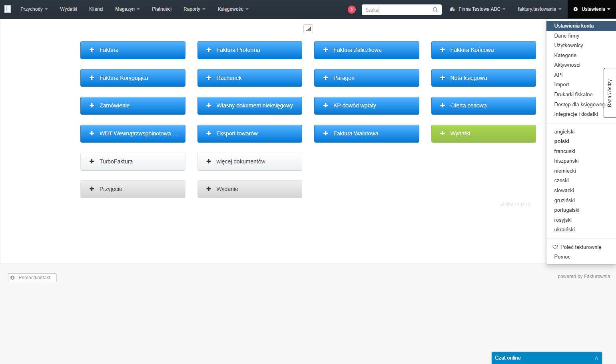The width and height of the screenshot is (616, 364).
Task: Open the powered by Fakturownia link
Action: [x=584, y=276]
